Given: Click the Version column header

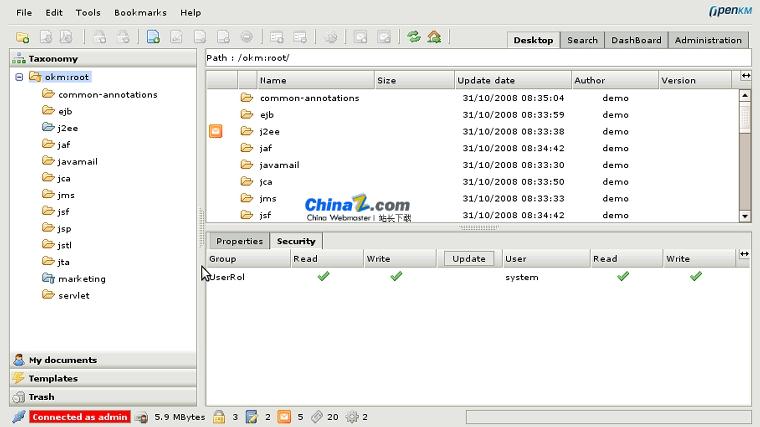Looking at the screenshot, I should 695,80.
